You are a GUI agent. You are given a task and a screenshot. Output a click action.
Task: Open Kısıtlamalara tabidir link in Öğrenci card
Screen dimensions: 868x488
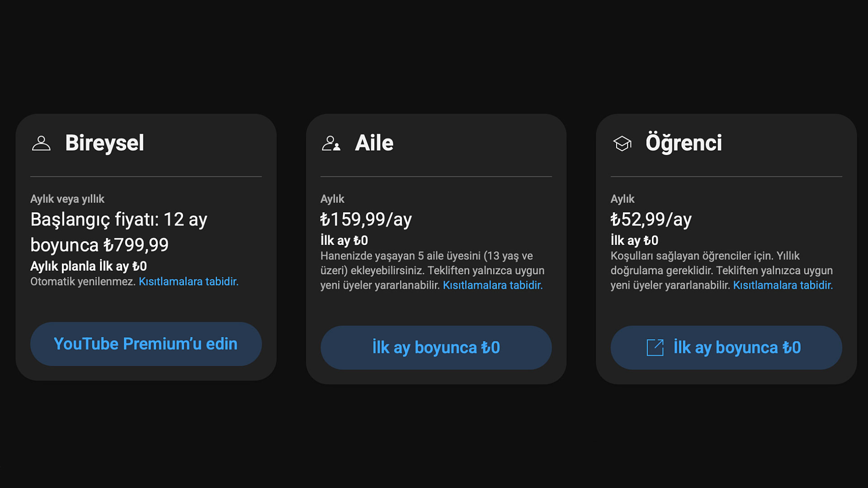coord(783,285)
